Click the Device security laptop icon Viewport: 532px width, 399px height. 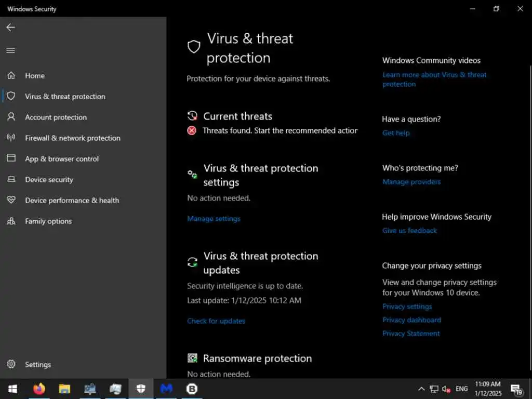(x=11, y=179)
